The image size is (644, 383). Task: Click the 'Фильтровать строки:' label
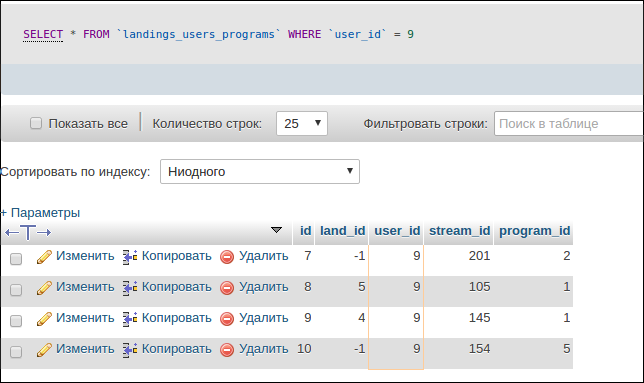[x=426, y=124]
